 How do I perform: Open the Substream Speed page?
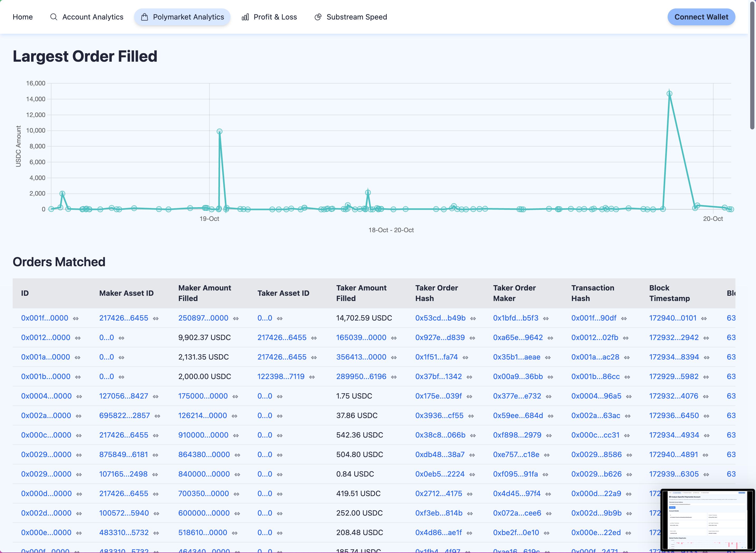(x=350, y=17)
